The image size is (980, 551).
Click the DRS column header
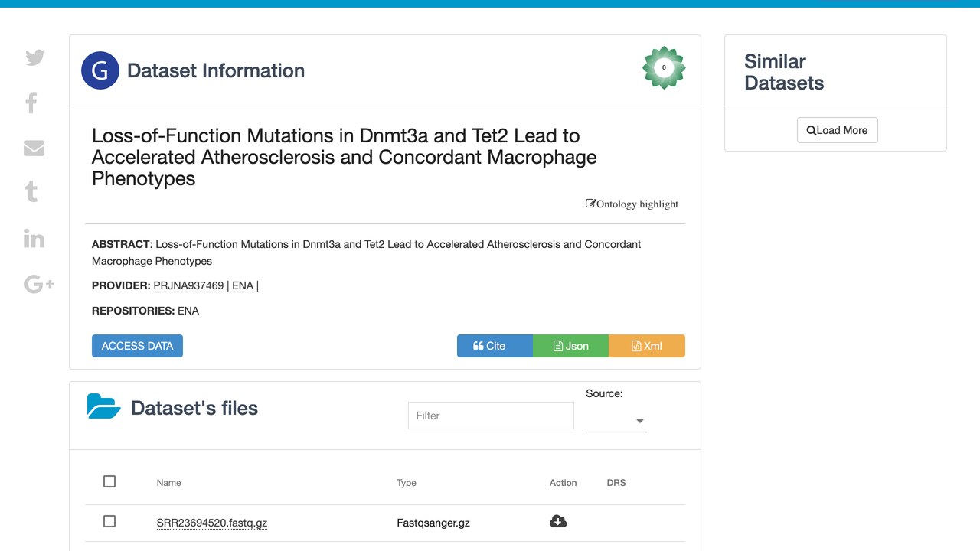click(616, 483)
